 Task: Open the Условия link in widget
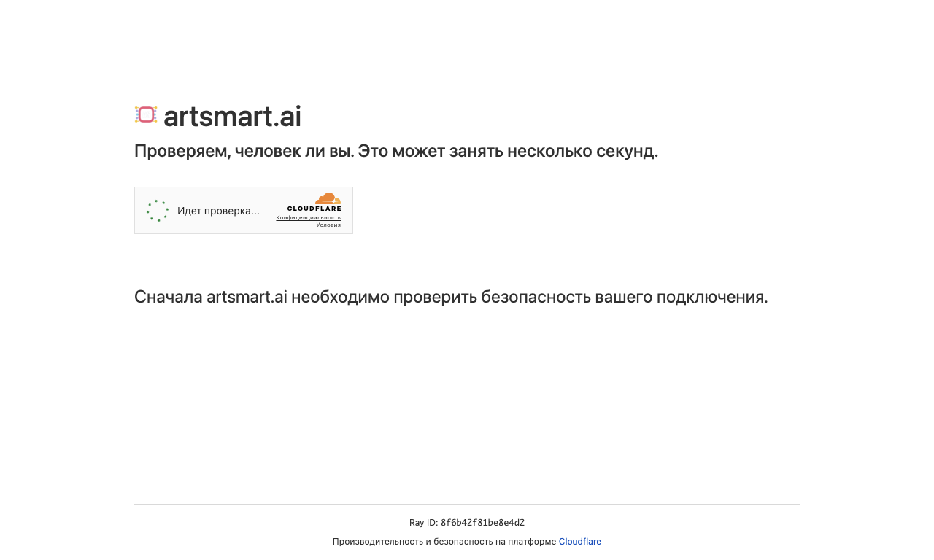click(x=328, y=225)
